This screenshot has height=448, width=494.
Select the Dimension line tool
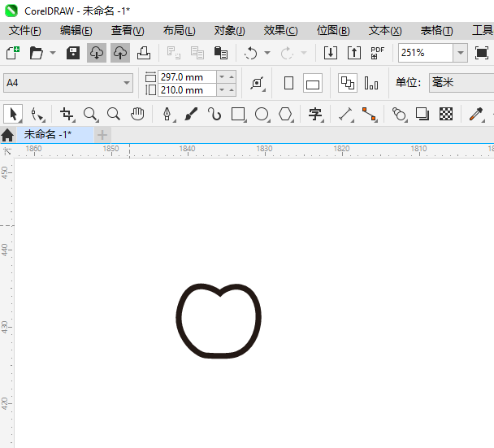point(345,114)
